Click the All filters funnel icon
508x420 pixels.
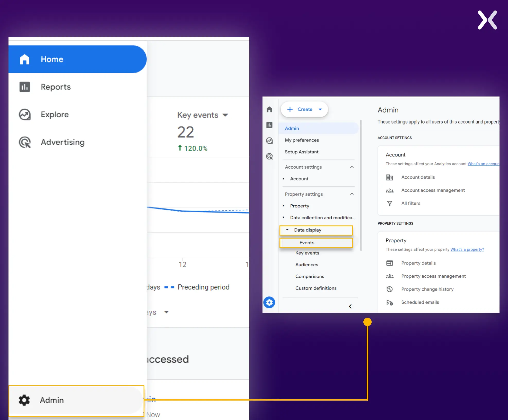tap(390, 204)
